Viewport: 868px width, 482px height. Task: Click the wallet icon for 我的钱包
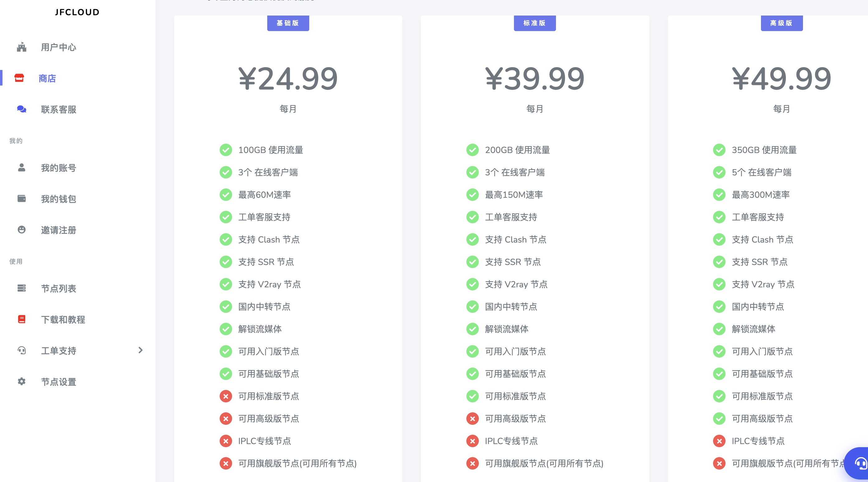(x=21, y=198)
